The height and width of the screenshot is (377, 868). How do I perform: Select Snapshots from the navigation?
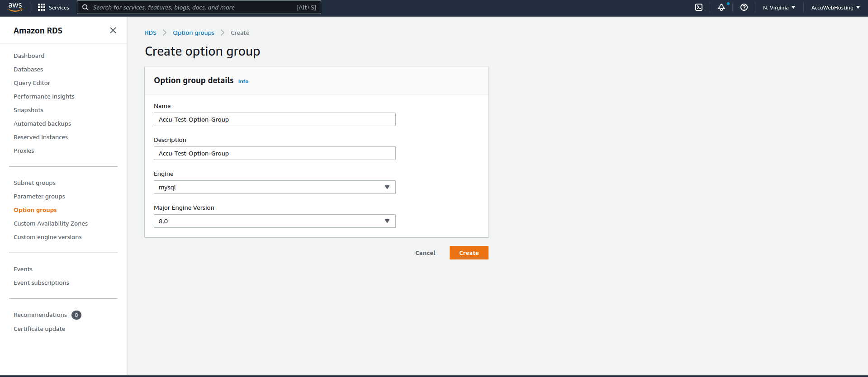tap(28, 110)
